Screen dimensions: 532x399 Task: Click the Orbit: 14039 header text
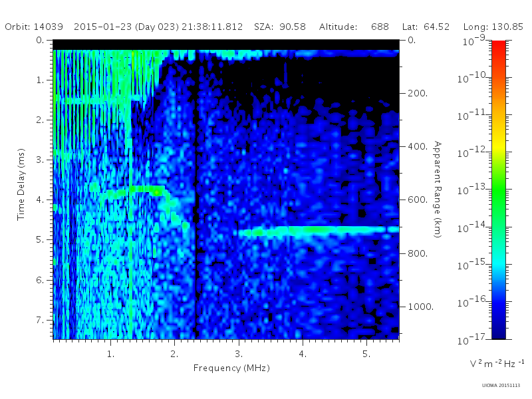click(x=34, y=27)
